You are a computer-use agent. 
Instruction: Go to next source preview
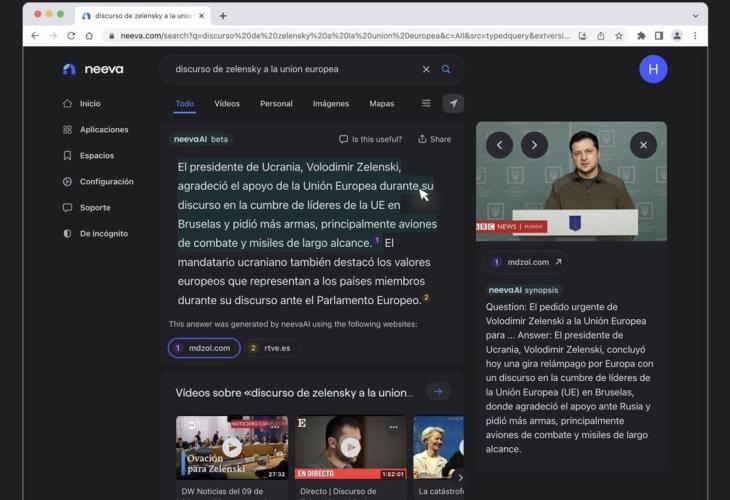pos(534,145)
